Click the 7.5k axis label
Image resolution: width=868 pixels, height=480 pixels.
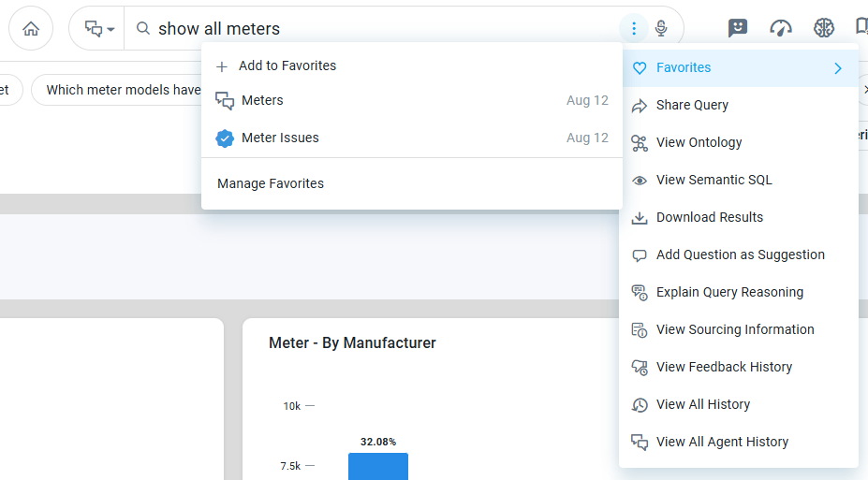290,466
